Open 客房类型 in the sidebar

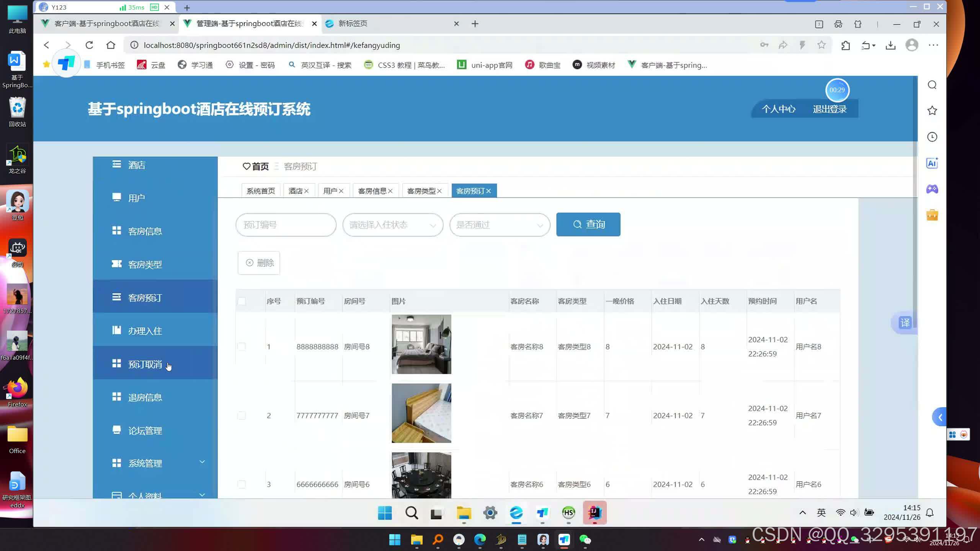point(155,264)
